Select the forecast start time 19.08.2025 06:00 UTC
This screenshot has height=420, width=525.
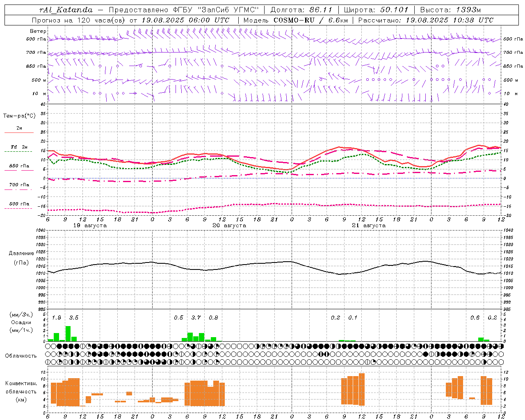pos(185,20)
